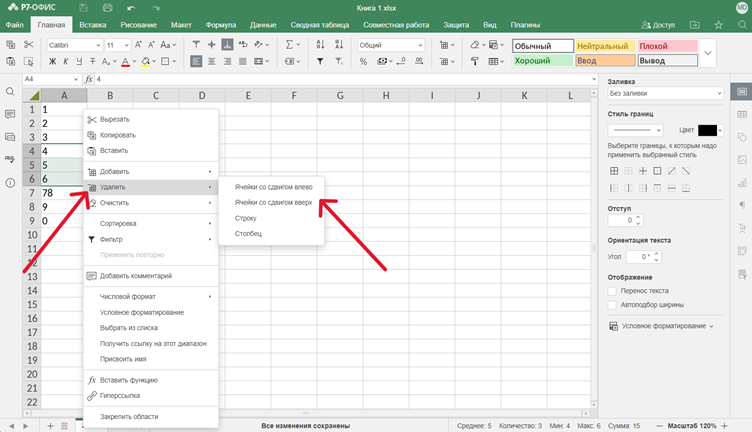Open the Заливка fill dropdown
Image resolution: width=752 pixels, height=432 pixels.
click(665, 94)
